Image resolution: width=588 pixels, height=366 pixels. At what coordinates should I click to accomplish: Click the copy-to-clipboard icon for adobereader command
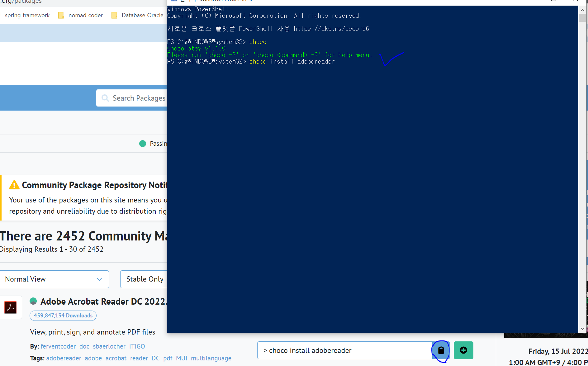coord(441,350)
